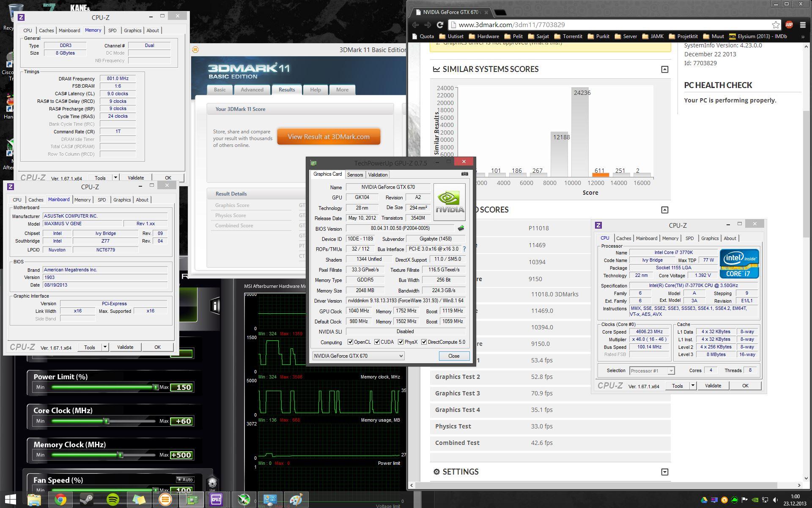Open Graphics tab in Mainboard CPU-Z window
Image resolution: width=812 pixels, height=508 pixels.
pos(122,200)
